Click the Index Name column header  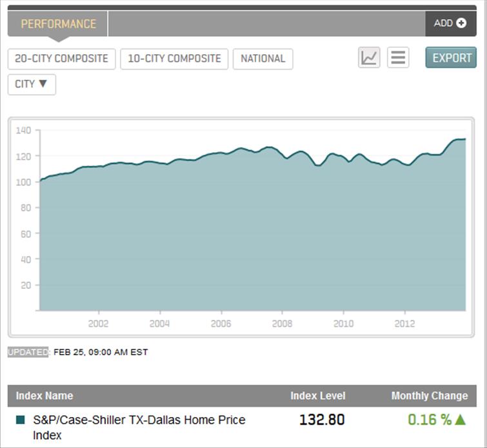[45, 396]
